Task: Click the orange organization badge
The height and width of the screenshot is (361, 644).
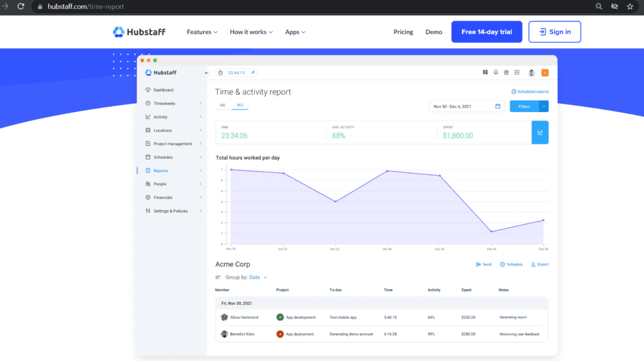Action: pos(545,73)
